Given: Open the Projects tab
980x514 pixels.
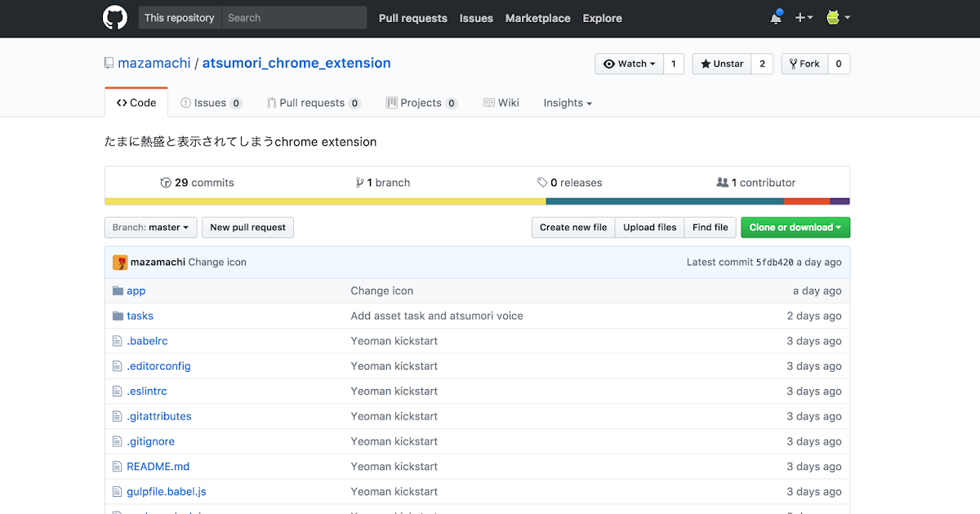Looking at the screenshot, I should click(421, 103).
